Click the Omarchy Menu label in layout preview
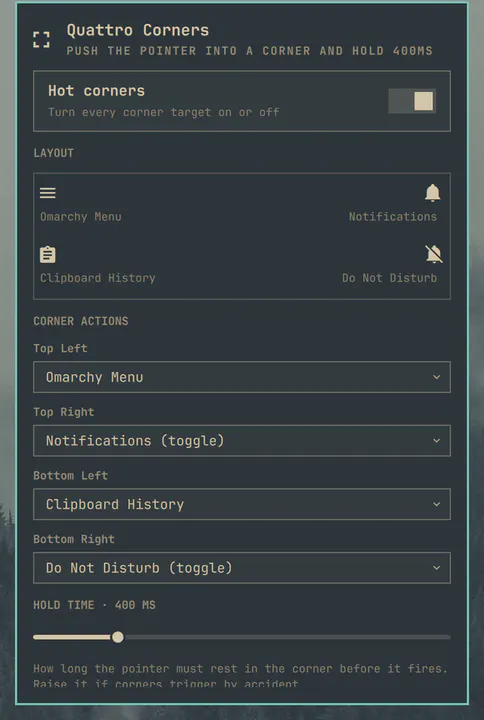 pos(81,217)
